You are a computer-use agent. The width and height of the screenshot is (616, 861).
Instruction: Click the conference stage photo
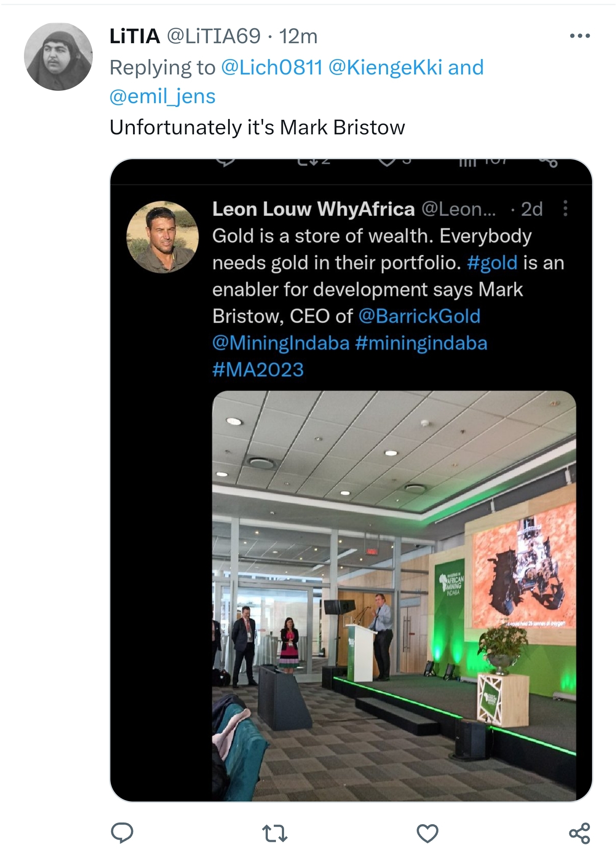click(394, 595)
